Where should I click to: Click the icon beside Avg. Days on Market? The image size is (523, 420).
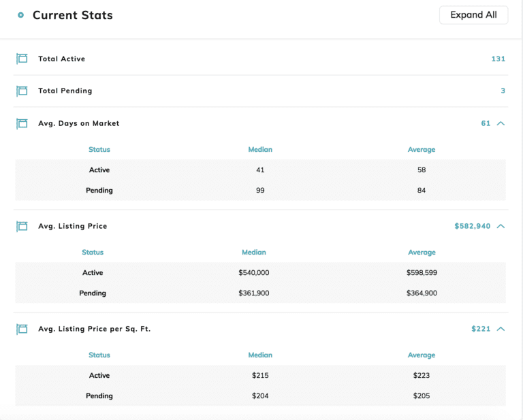22,123
